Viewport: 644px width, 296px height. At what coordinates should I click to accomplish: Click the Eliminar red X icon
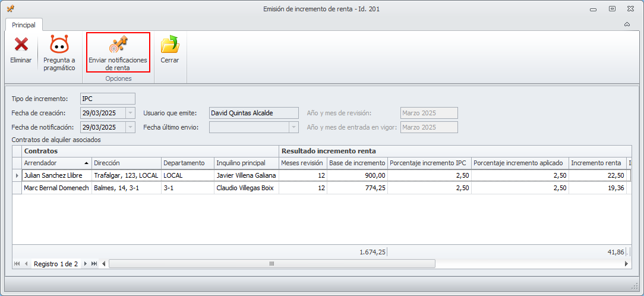pyautogui.click(x=21, y=45)
